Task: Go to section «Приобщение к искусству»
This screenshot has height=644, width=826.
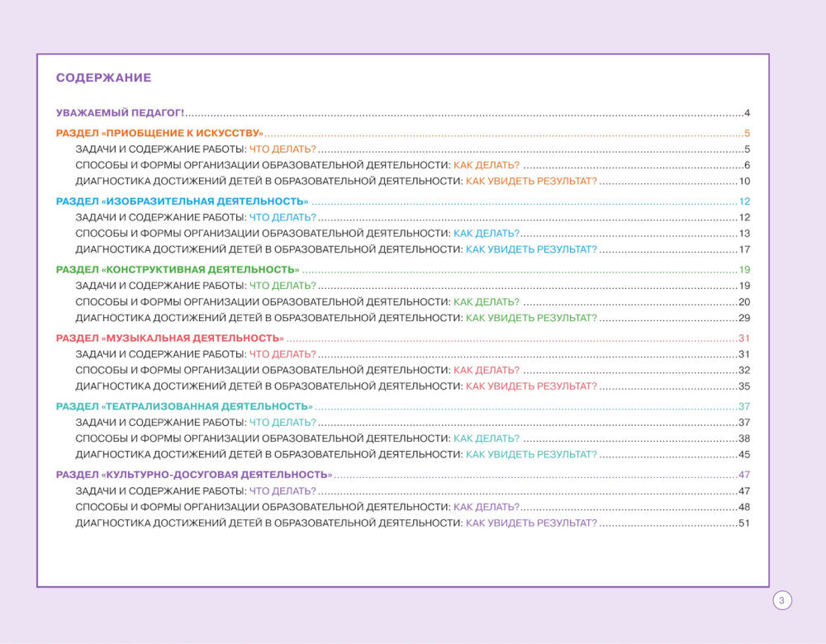Action: click(159, 134)
